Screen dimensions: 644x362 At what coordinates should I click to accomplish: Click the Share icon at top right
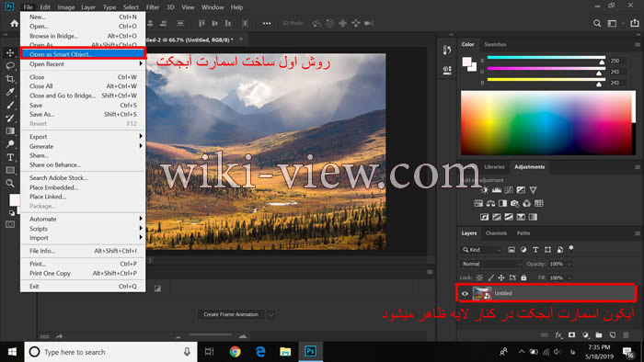pyautogui.click(x=635, y=23)
